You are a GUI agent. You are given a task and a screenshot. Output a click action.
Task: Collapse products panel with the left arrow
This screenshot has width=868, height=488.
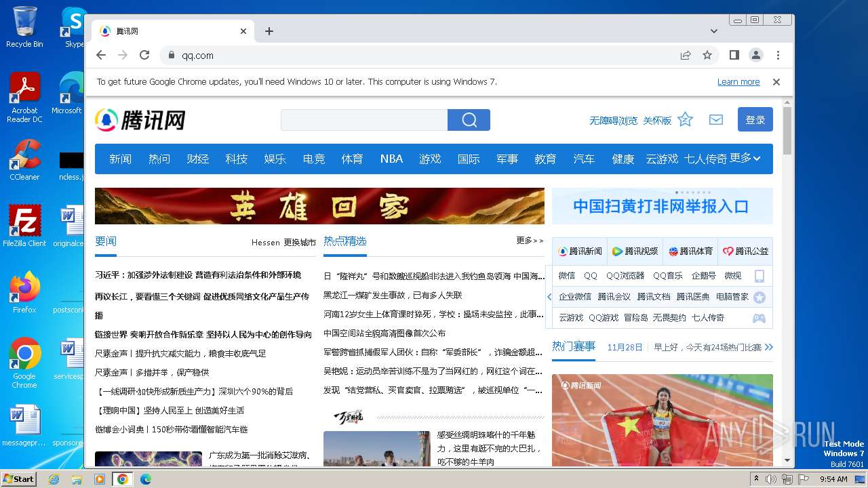pyautogui.click(x=549, y=297)
